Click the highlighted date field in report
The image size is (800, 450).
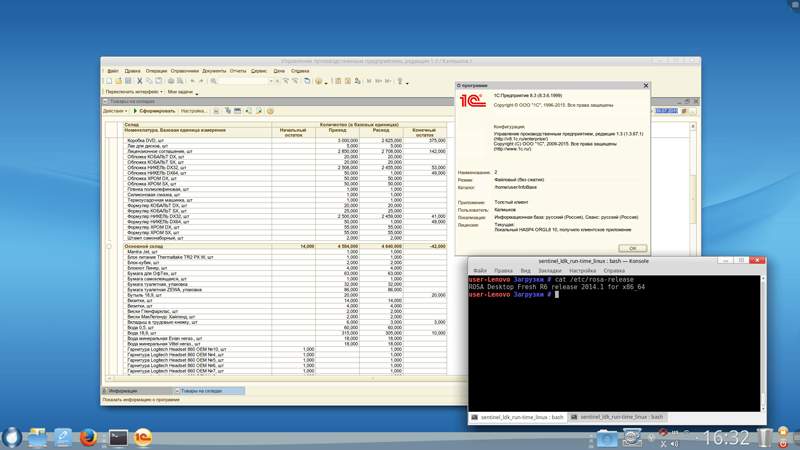pos(666,111)
